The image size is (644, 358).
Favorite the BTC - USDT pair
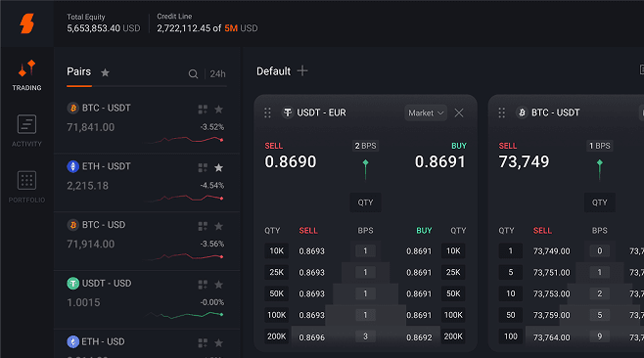pyautogui.click(x=219, y=110)
